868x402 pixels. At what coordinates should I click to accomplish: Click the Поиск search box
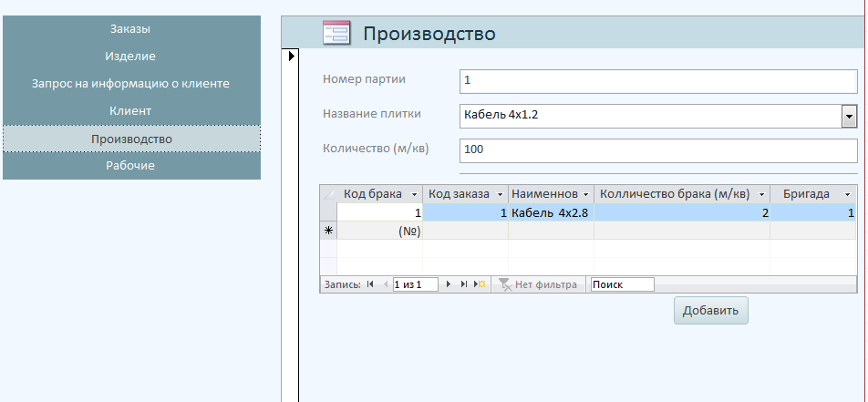623,284
